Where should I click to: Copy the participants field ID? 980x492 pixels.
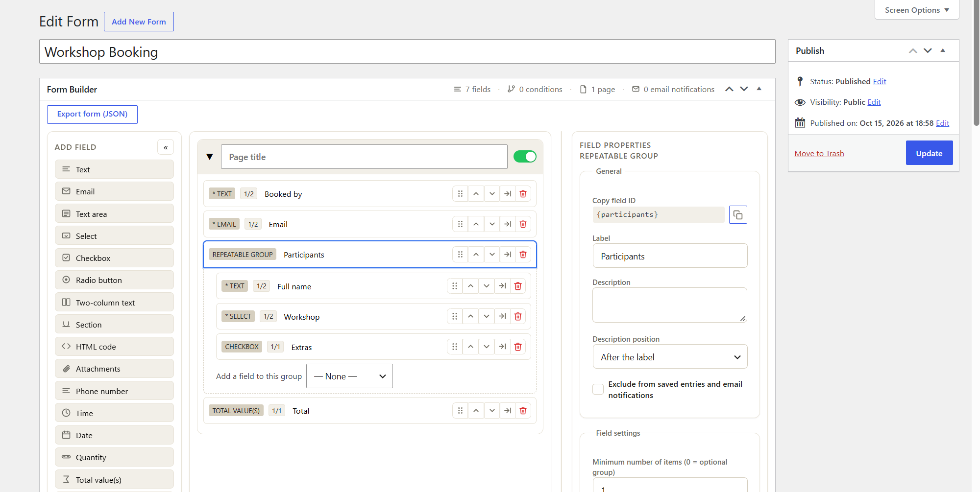pyautogui.click(x=738, y=215)
